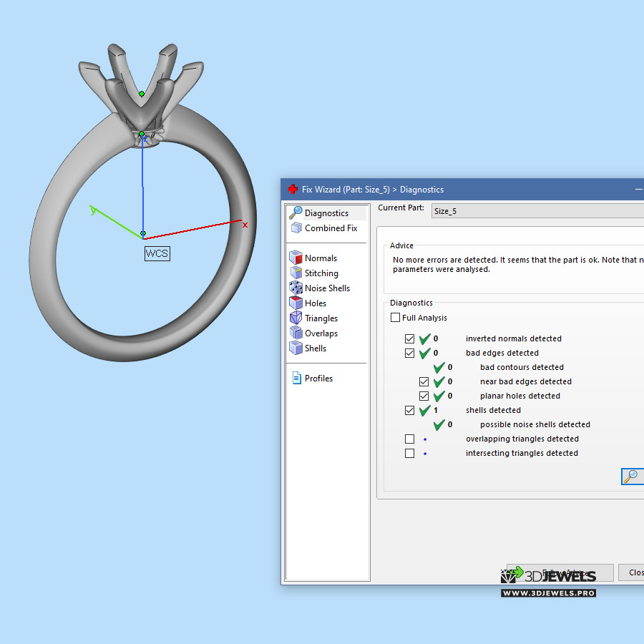Uncheck inverted normals detected checkbox
The height and width of the screenshot is (644, 644).
tap(409, 338)
